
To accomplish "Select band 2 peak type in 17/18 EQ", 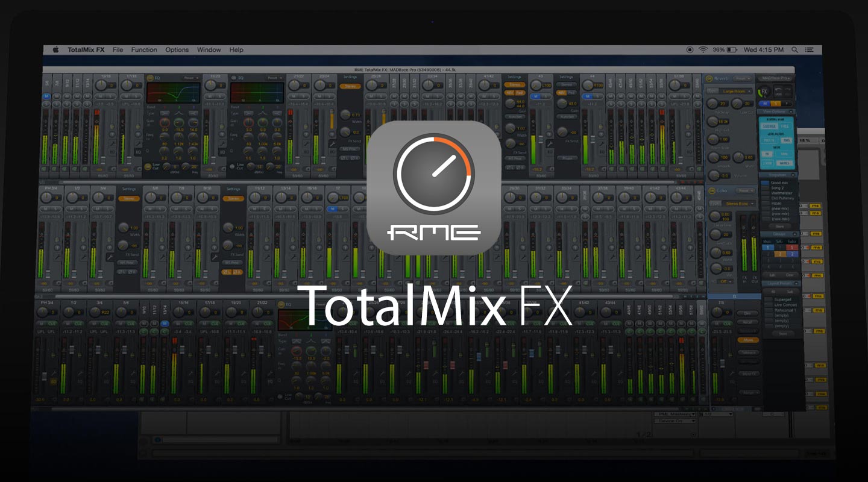I will [x=179, y=113].
